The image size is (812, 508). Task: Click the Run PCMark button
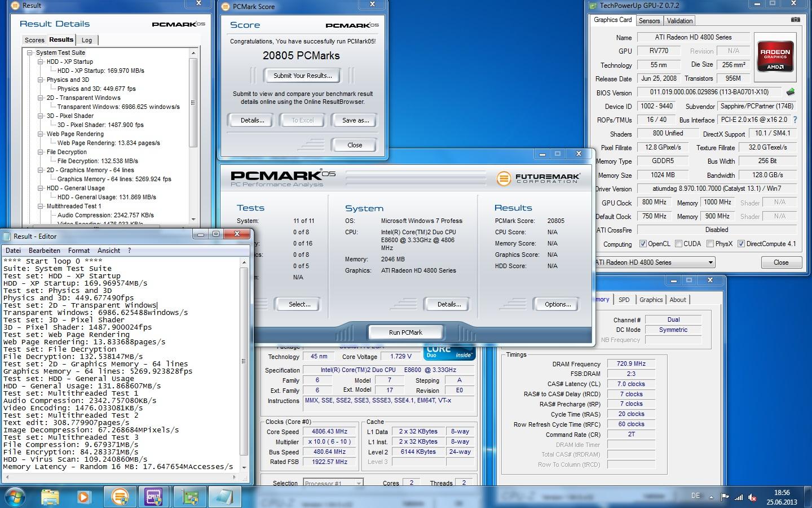click(405, 332)
